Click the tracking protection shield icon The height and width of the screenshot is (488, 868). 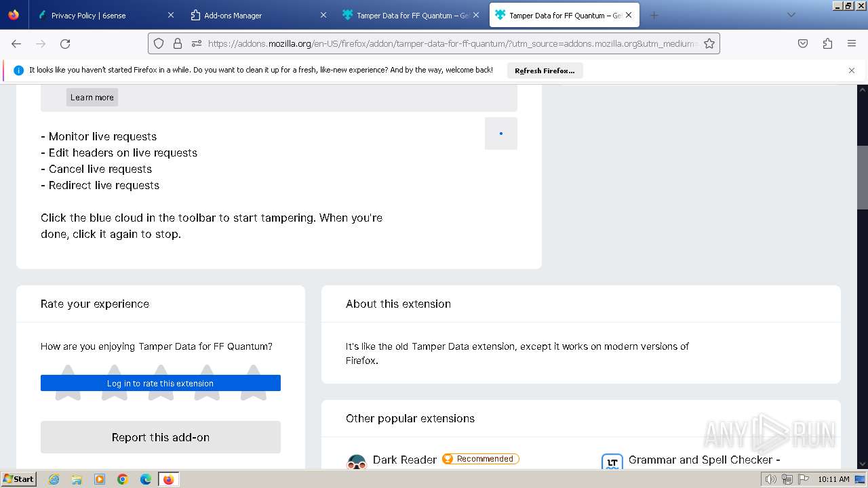tap(159, 43)
